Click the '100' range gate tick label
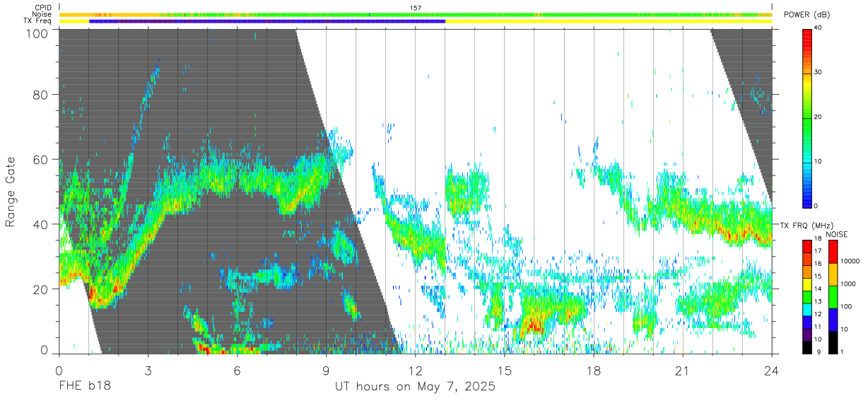The height and width of the screenshot is (401, 868). coord(37,33)
